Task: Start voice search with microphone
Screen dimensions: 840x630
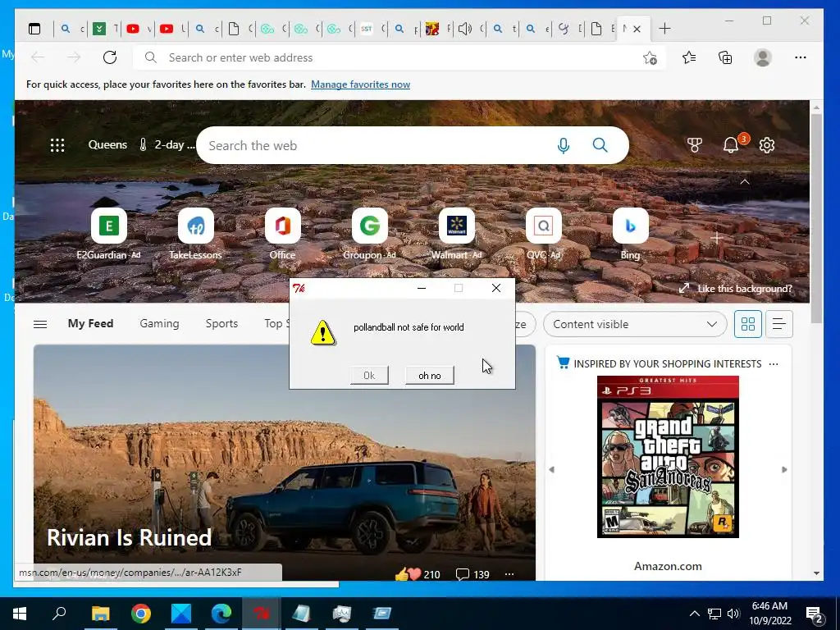Action: click(x=563, y=145)
